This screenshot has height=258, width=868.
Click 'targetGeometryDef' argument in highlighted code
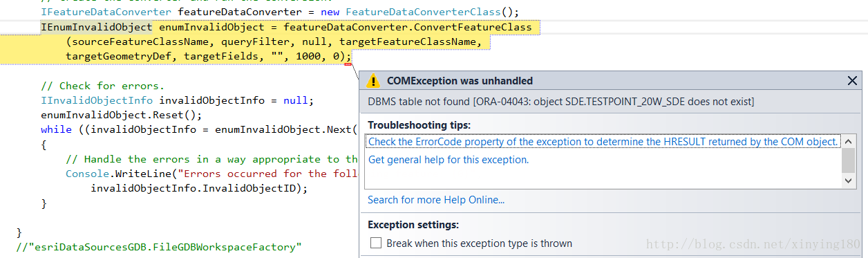point(119,56)
